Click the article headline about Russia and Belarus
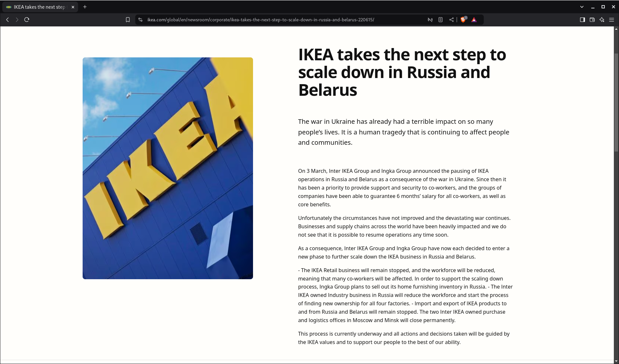Screen dimensions: 619x364 pyautogui.click(x=402, y=72)
